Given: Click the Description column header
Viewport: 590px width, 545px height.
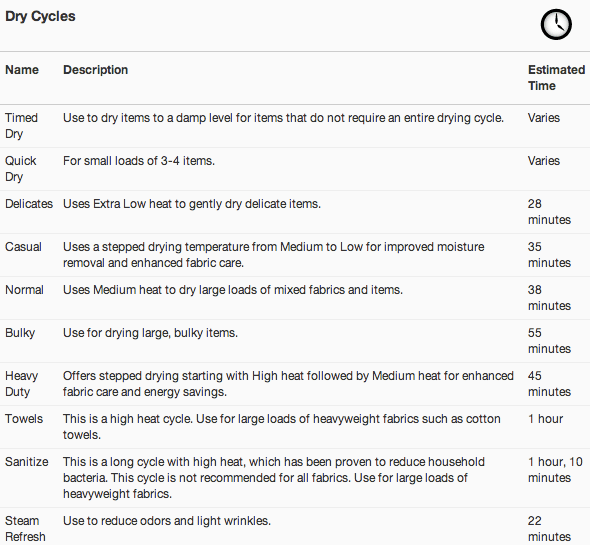Looking at the screenshot, I should point(96,70).
